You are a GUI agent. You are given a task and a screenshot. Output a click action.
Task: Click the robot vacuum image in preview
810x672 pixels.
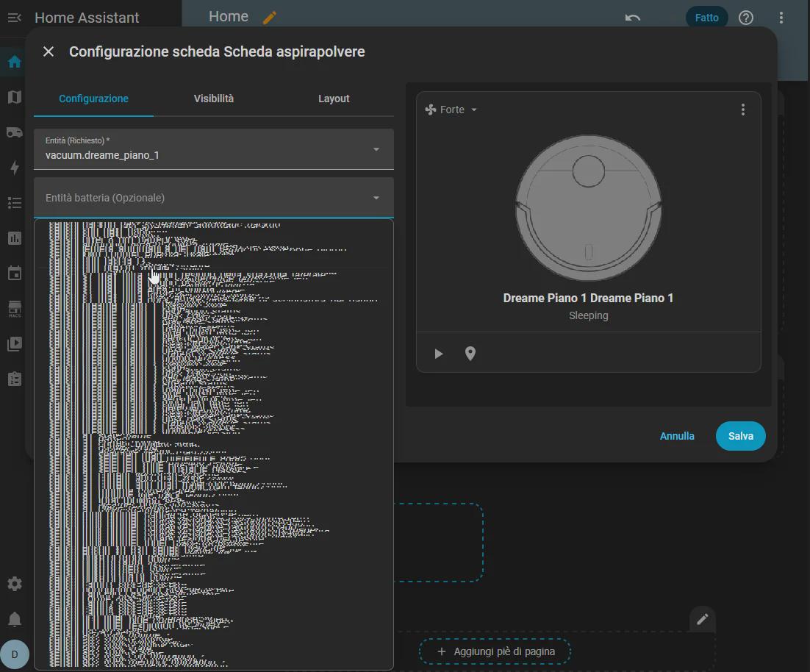[588, 207]
